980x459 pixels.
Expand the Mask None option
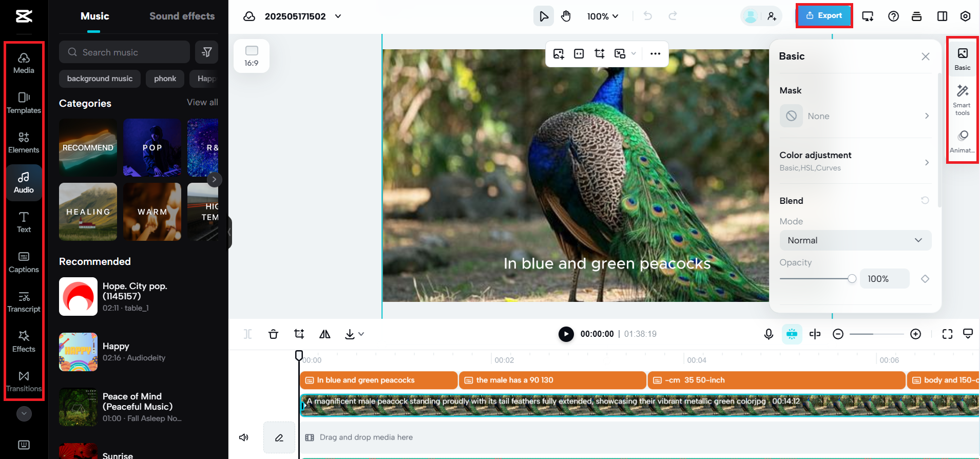[x=855, y=116]
